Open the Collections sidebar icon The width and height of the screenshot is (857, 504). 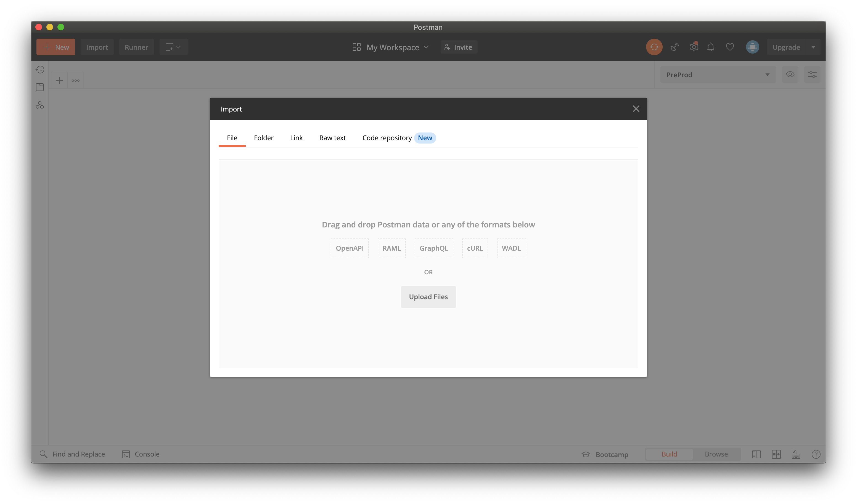pyautogui.click(x=40, y=87)
